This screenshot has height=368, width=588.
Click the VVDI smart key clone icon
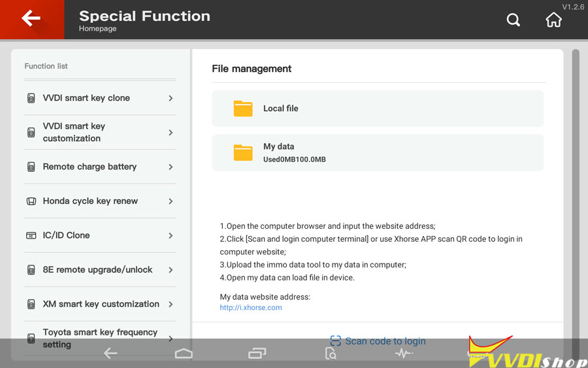31,98
